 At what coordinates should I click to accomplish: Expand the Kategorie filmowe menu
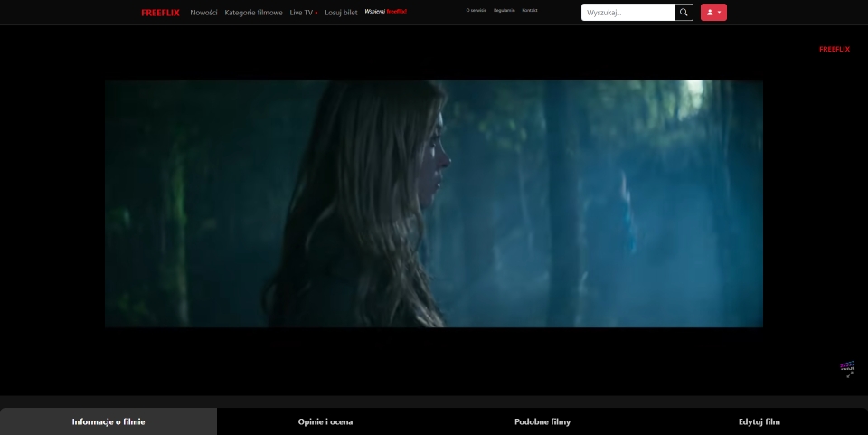(x=253, y=13)
